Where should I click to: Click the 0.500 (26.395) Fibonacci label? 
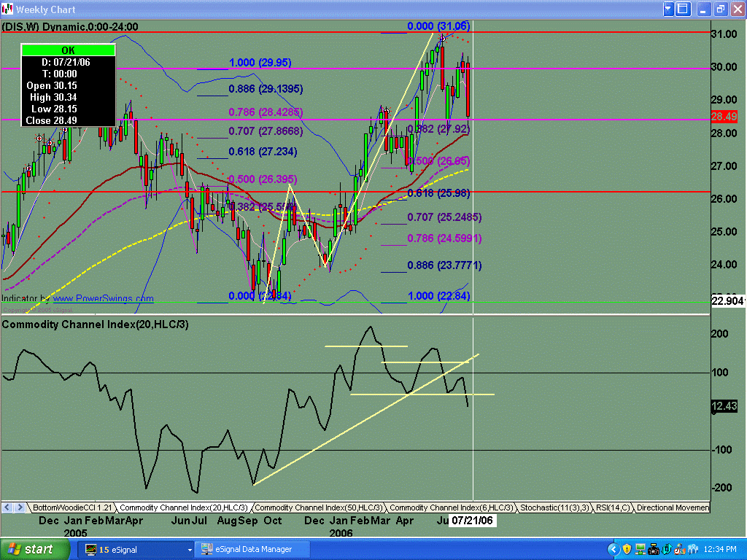263,179
